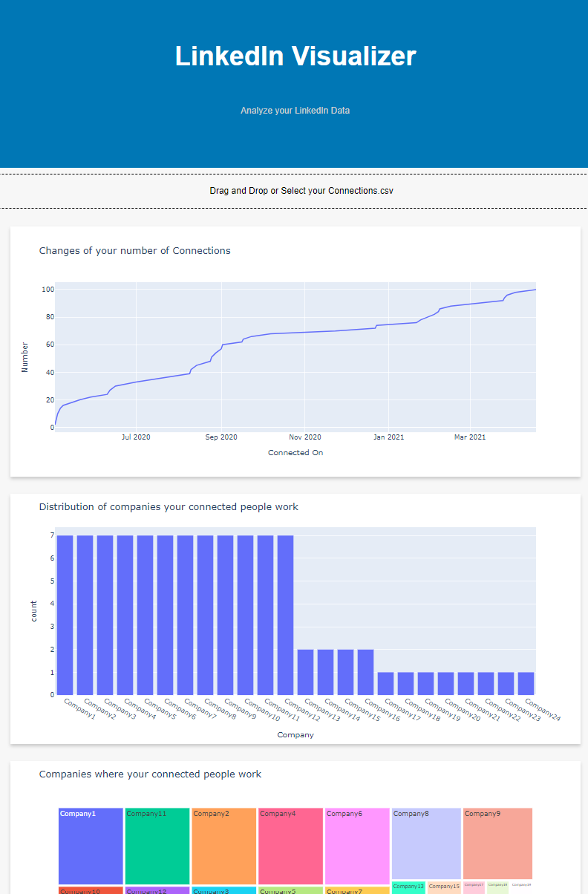The height and width of the screenshot is (894, 588).
Task: Click the 'Number' y-axis title
Action: point(25,357)
